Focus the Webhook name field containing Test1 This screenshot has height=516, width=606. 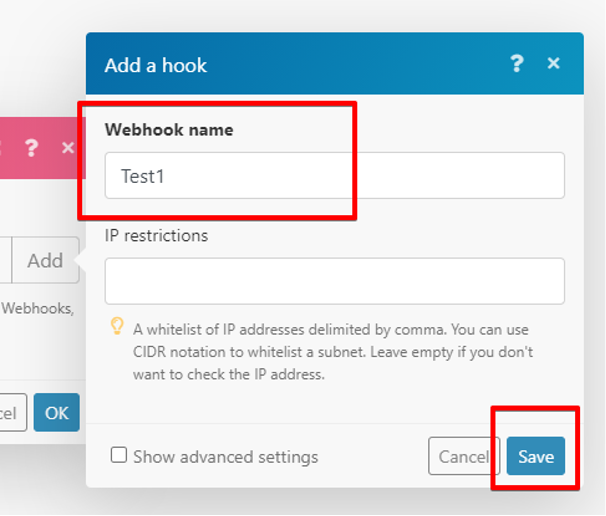click(x=334, y=176)
